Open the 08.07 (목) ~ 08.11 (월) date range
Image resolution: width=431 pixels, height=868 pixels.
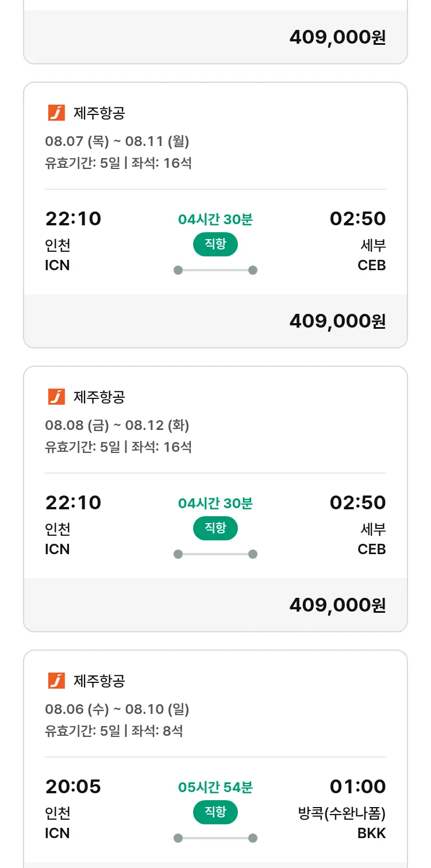117,141
